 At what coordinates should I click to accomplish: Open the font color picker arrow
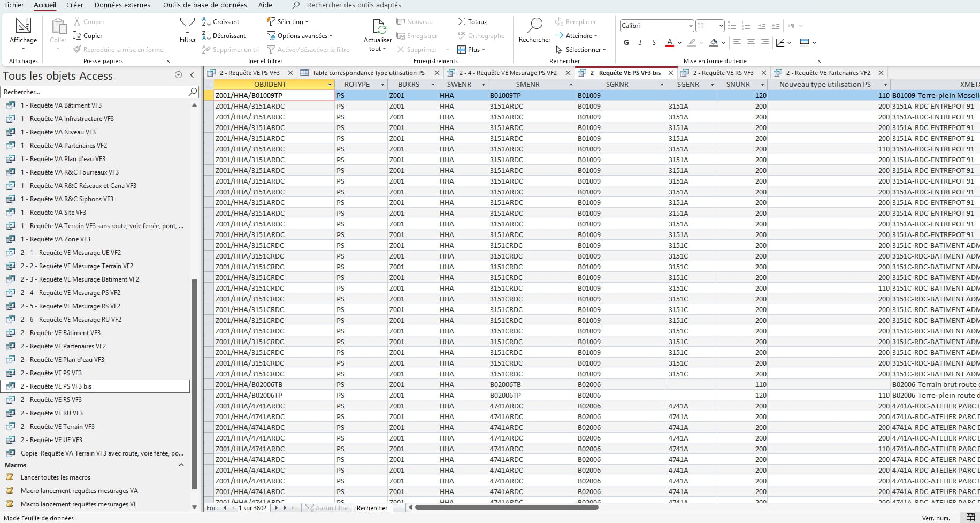click(679, 43)
